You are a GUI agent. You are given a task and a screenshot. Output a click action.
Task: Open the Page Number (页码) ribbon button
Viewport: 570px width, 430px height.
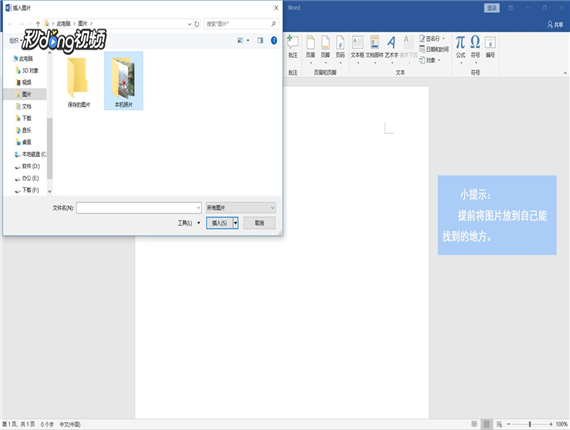coord(340,49)
